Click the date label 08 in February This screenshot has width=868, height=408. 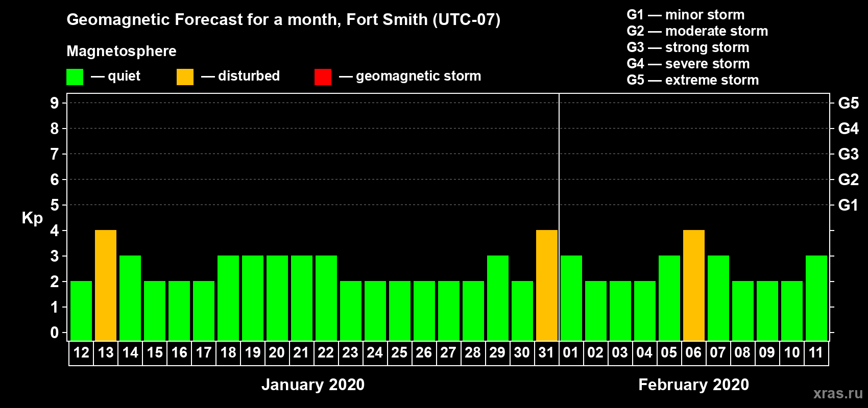(743, 353)
